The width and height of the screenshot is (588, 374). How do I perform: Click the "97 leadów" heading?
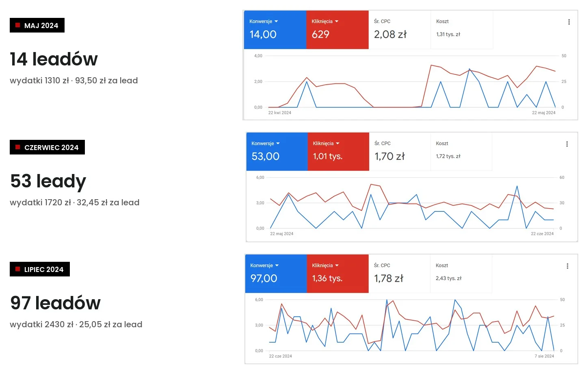tap(55, 303)
